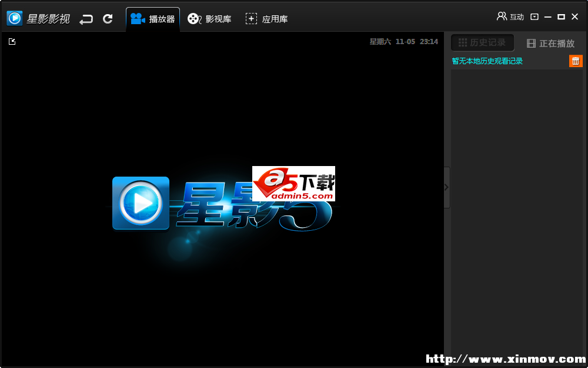This screenshot has width=588, height=368.
Task: Maximize the player window
Action: 561,16
